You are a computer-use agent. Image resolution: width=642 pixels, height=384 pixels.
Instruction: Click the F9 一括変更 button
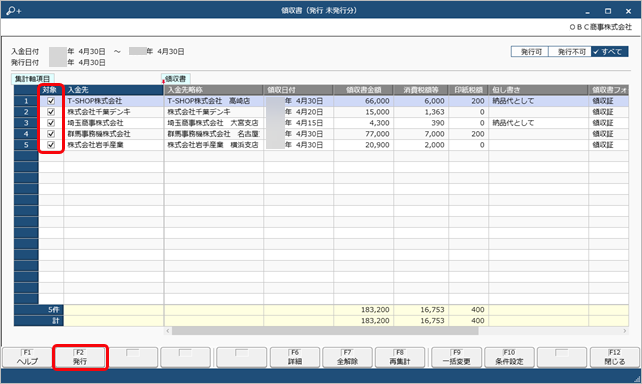(457, 357)
